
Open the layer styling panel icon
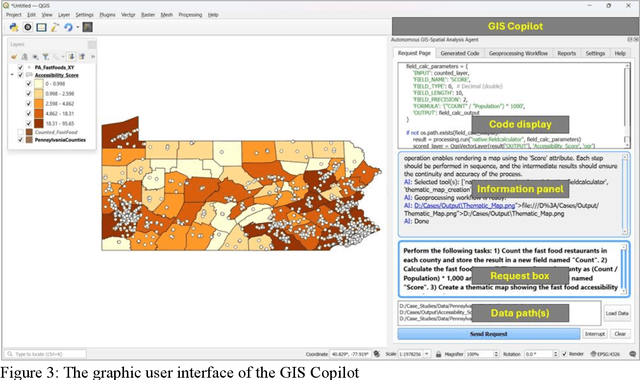[x=14, y=57]
